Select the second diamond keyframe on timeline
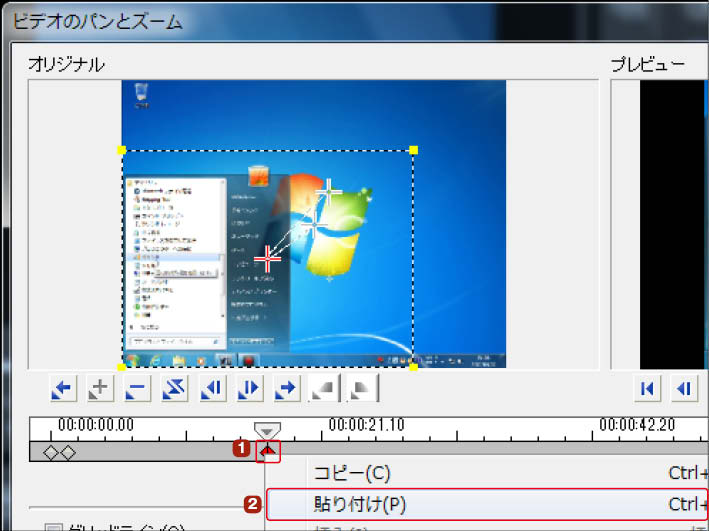709x531 pixels. pos(68,452)
